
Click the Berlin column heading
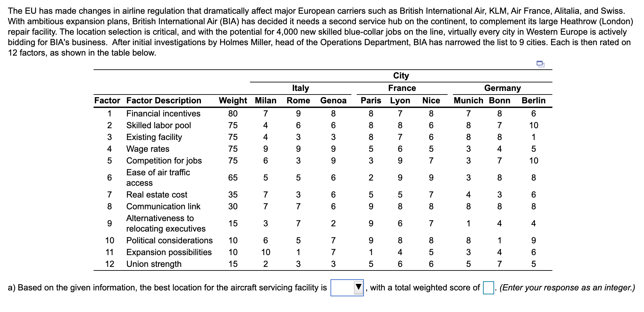click(x=533, y=100)
